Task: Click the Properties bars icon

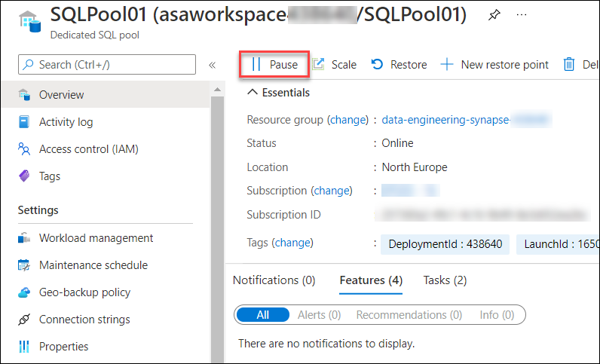Action: tap(23, 347)
